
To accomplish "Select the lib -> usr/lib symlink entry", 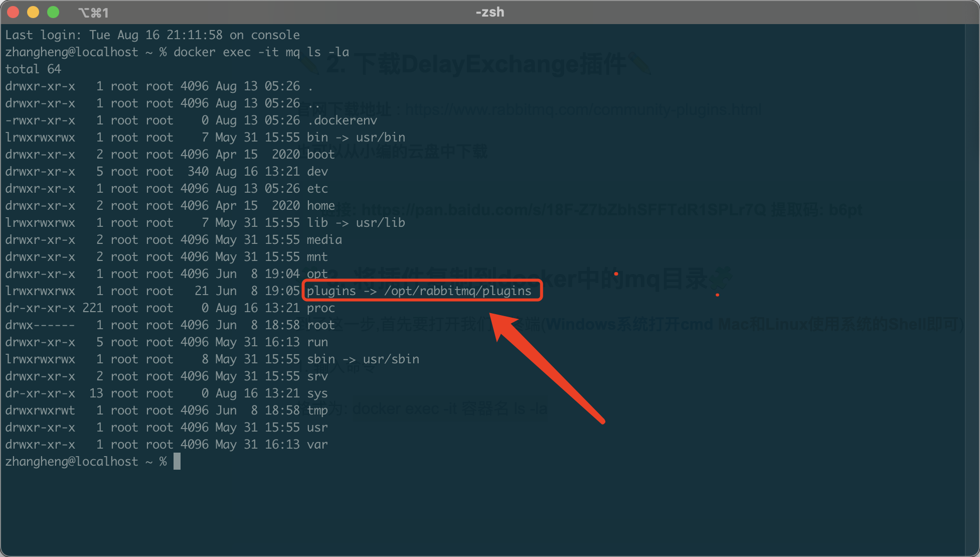I will coord(356,222).
